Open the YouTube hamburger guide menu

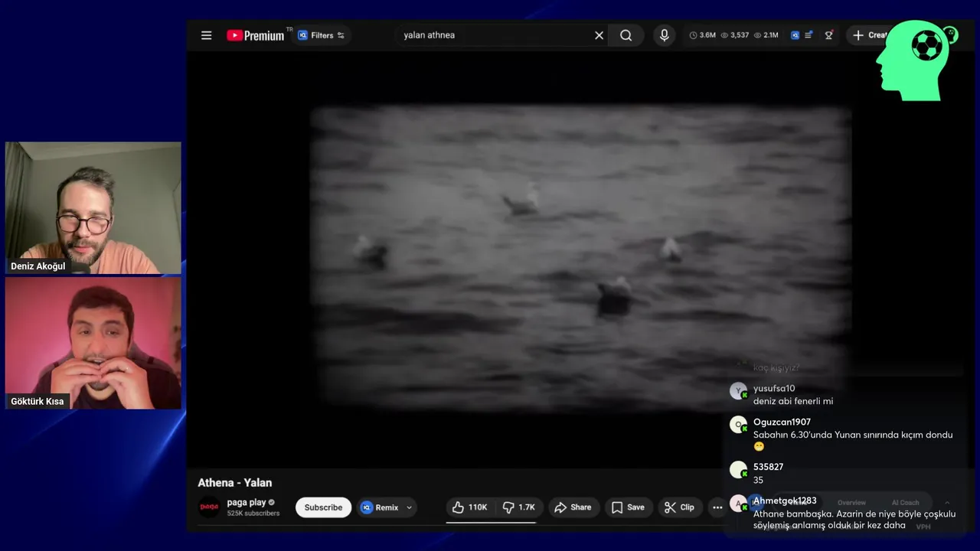pos(206,35)
